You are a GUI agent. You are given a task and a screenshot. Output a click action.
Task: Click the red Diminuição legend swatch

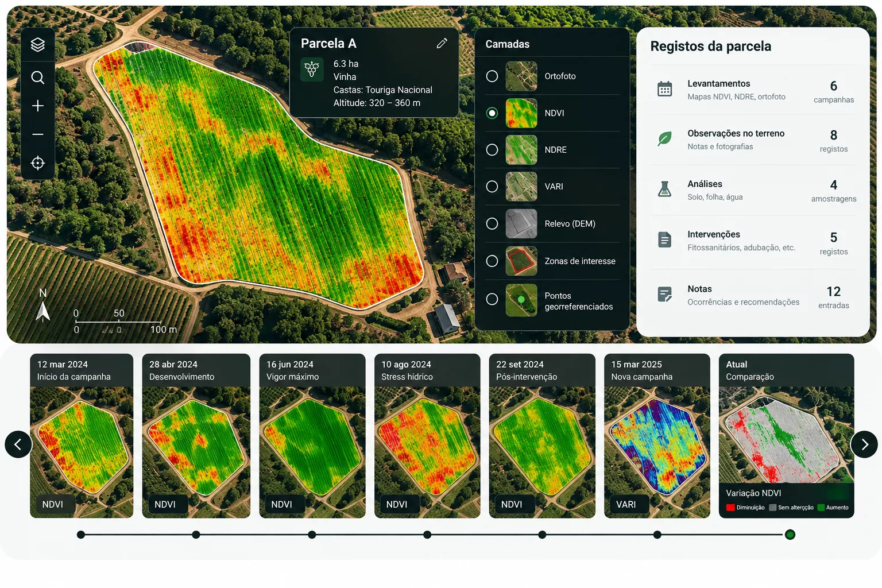(730, 508)
